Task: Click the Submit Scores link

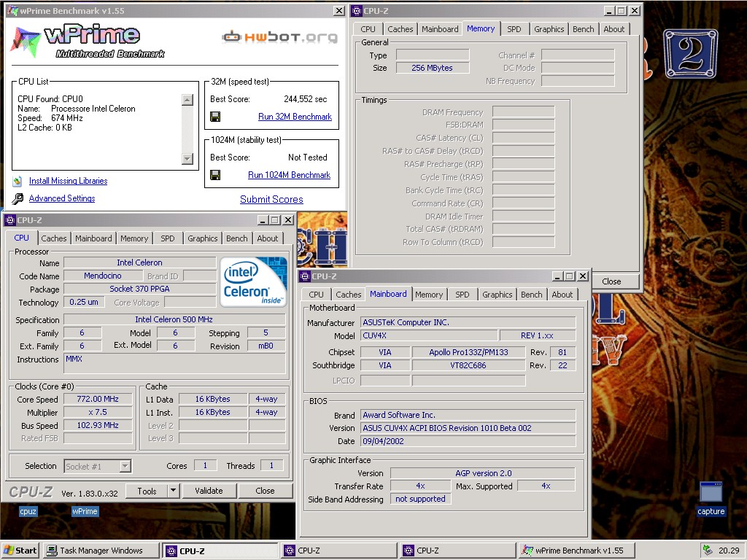Action: 271,200
